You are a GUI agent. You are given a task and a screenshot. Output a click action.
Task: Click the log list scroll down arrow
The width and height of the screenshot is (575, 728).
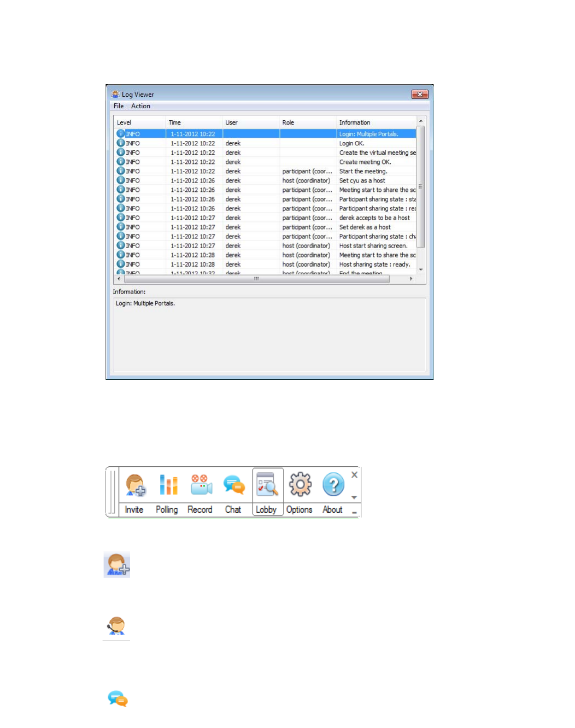point(421,269)
